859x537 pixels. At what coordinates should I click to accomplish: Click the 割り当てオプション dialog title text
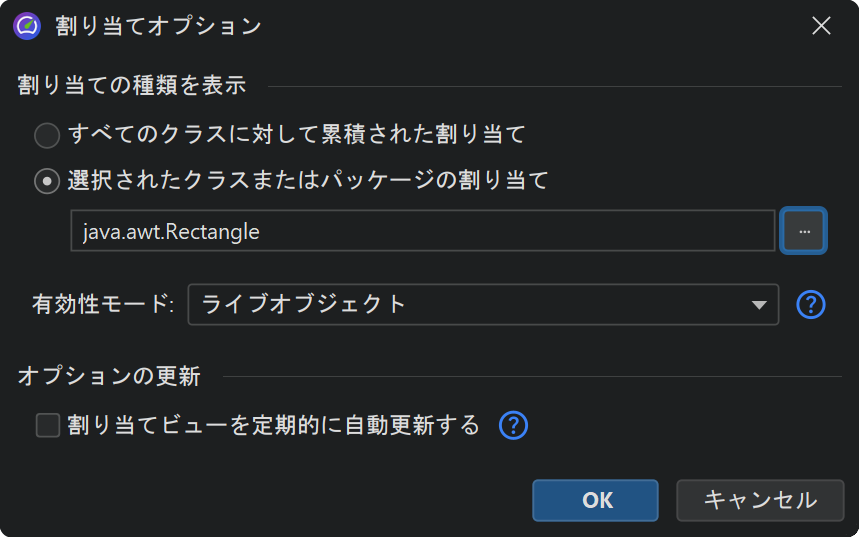(x=158, y=26)
